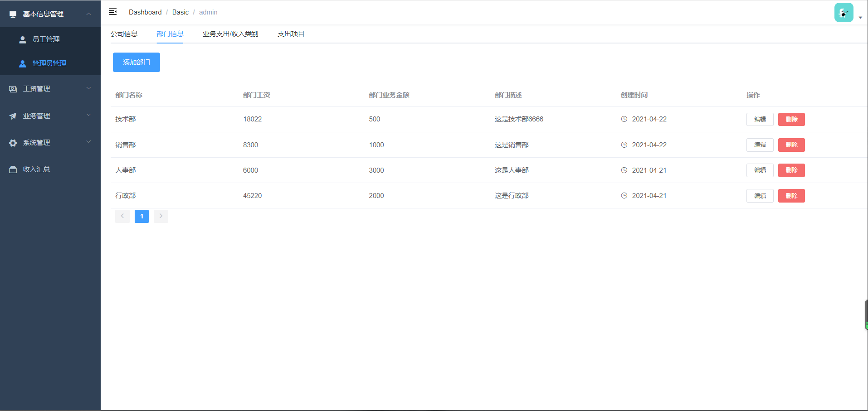
Task: Click the 管理员管理 person icon
Action: click(x=23, y=63)
